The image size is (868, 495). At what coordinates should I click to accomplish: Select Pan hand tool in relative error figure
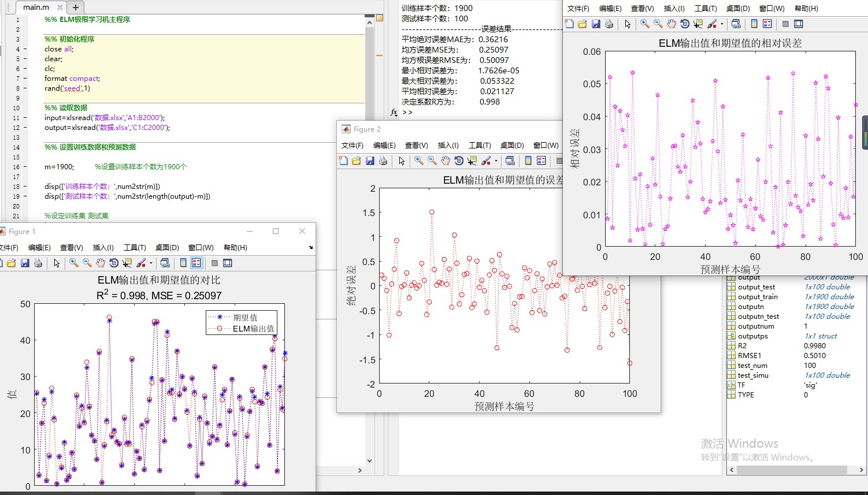pos(672,24)
